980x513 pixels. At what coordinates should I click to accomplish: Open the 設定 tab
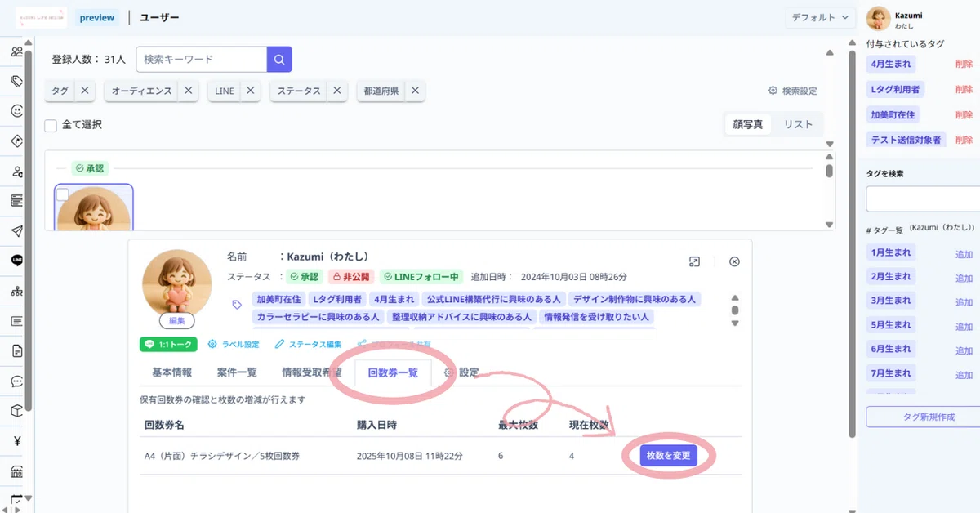tap(462, 372)
